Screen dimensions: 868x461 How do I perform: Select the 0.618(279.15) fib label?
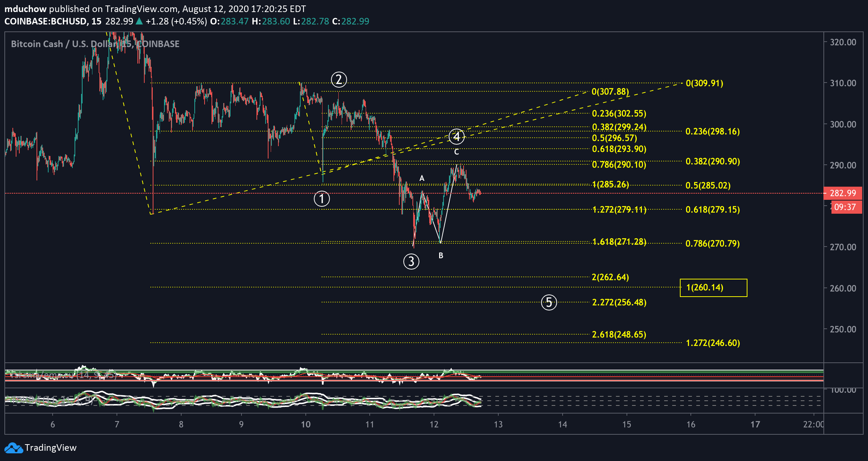click(x=713, y=210)
